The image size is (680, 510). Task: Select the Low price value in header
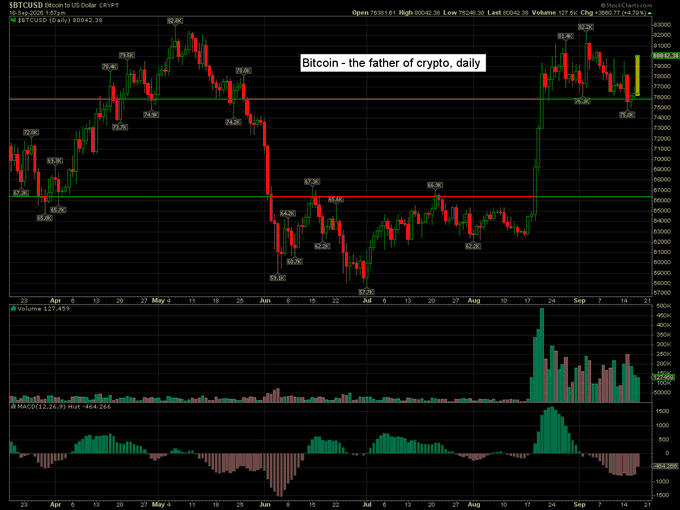pyautogui.click(x=471, y=13)
